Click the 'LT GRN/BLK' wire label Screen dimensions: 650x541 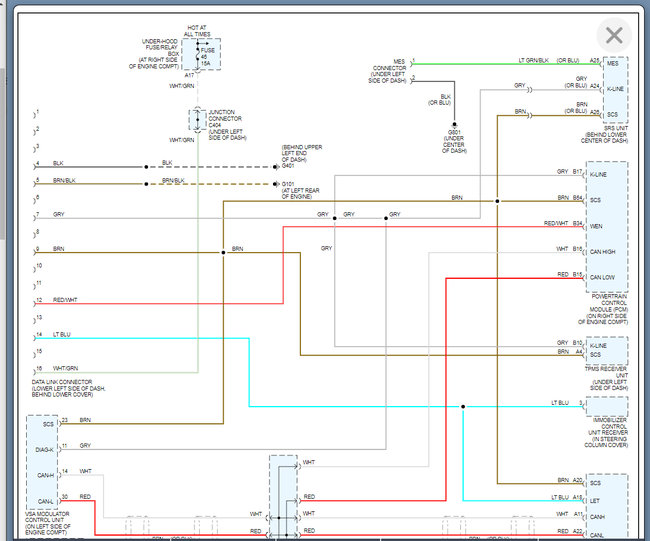[x=534, y=61]
